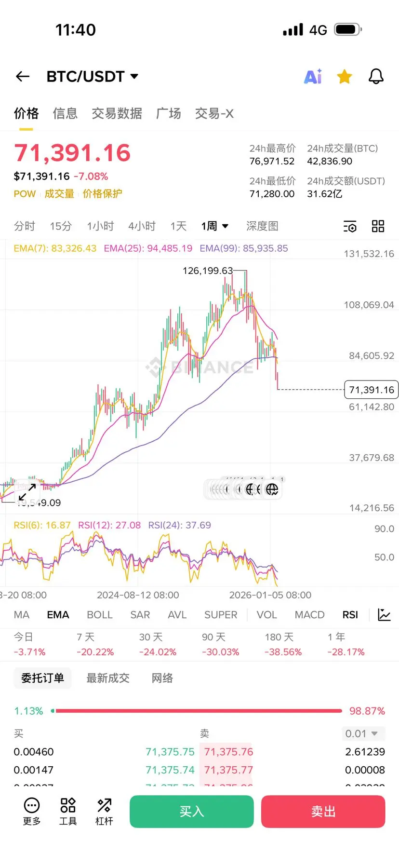Tap the EMA(25) legend value
This screenshot has height=868, width=399.
click(148, 248)
